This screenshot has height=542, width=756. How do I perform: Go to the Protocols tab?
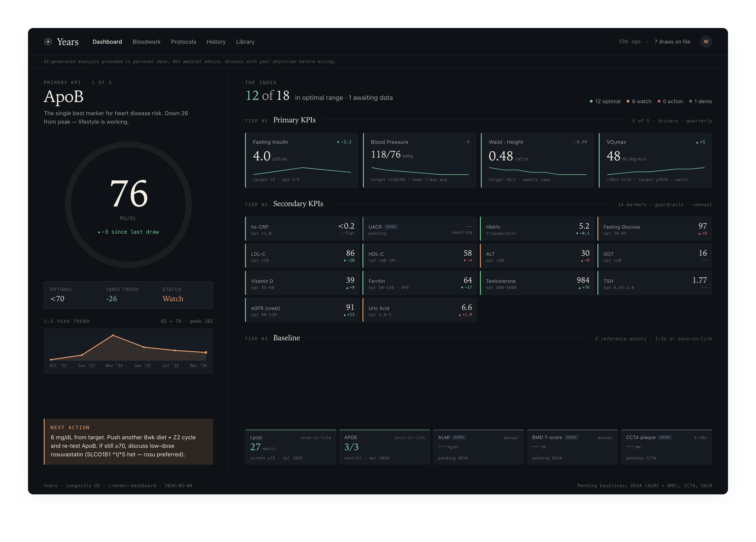tap(183, 42)
